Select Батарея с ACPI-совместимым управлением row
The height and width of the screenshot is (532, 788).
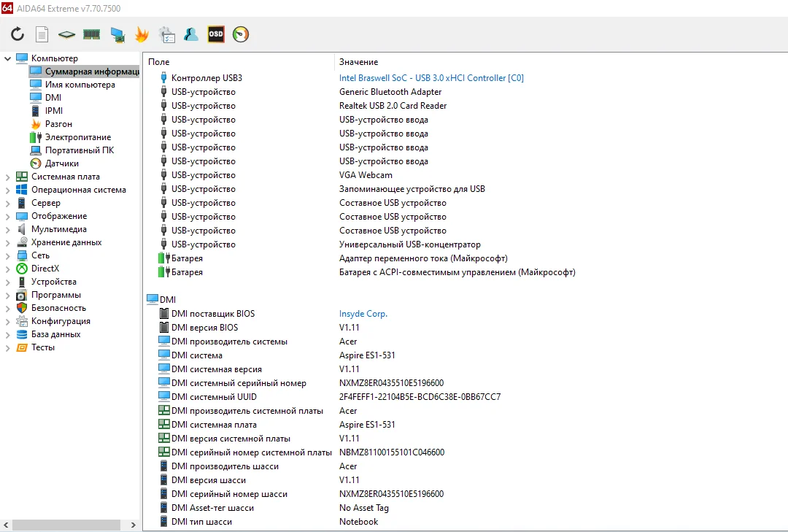click(x=466, y=272)
